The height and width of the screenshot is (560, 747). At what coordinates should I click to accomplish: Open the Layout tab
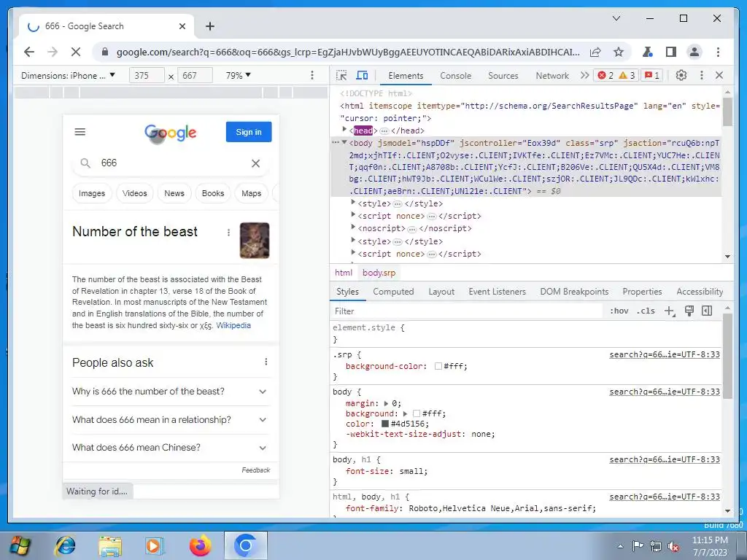tap(441, 292)
